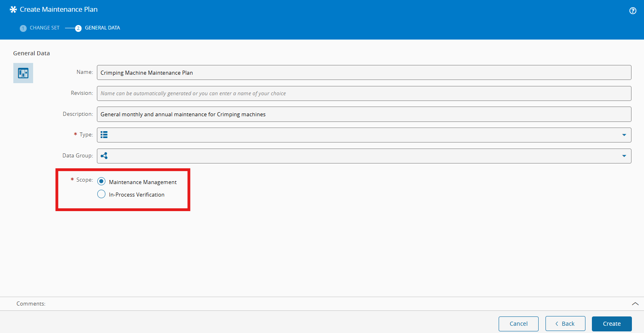Click the maintenance plan icon under General Data
The width and height of the screenshot is (644, 333).
[x=23, y=73]
